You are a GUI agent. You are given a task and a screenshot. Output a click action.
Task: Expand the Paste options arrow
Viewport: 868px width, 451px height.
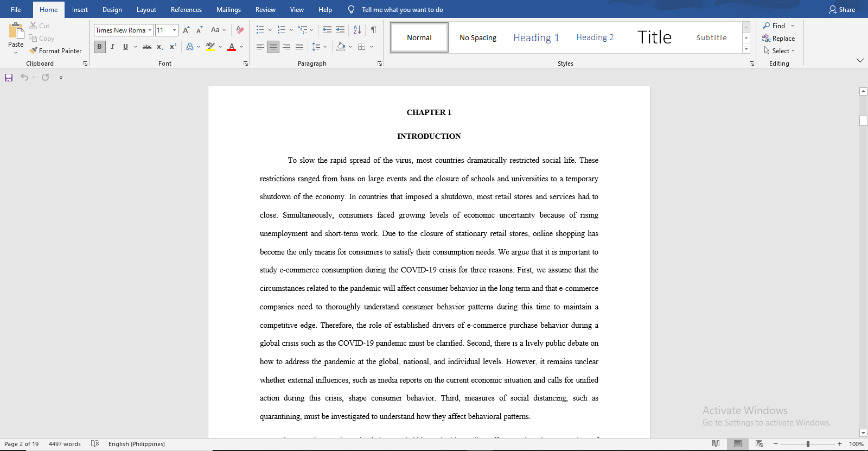click(16, 53)
